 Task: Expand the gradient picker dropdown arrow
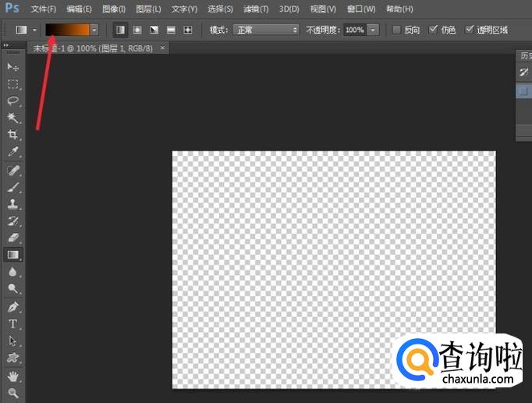tap(94, 30)
